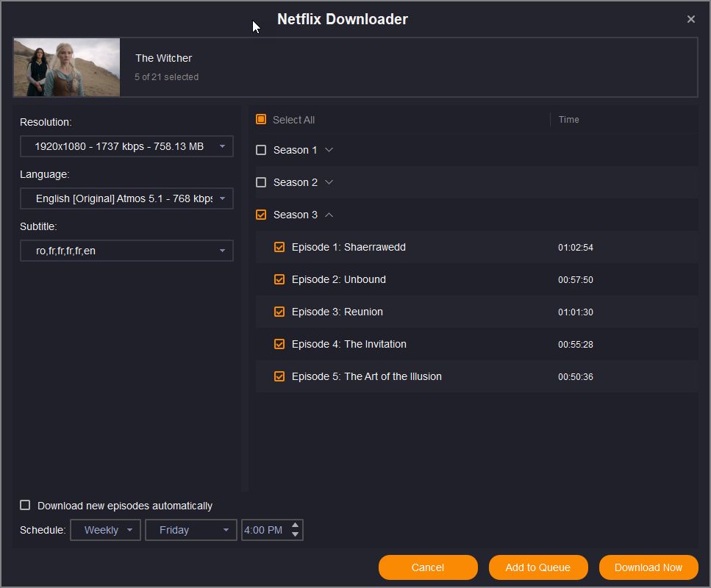Toggle the Select All checkbox

[261, 120]
